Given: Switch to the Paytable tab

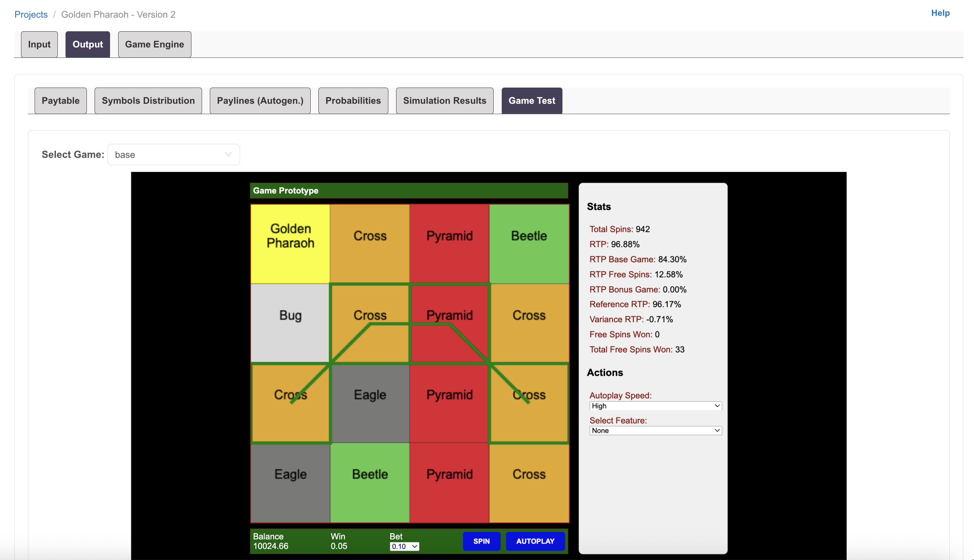Looking at the screenshot, I should 60,101.
